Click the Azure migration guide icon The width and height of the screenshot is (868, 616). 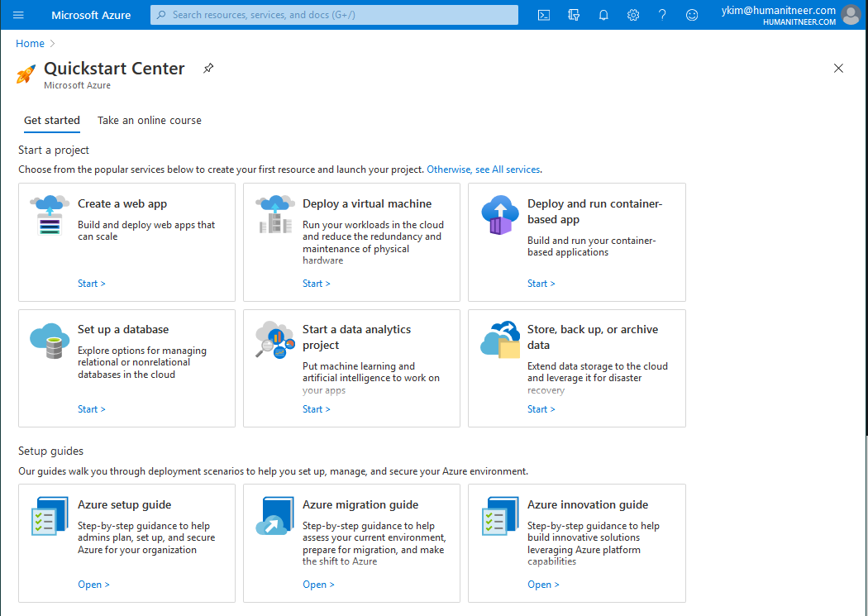(x=274, y=516)
